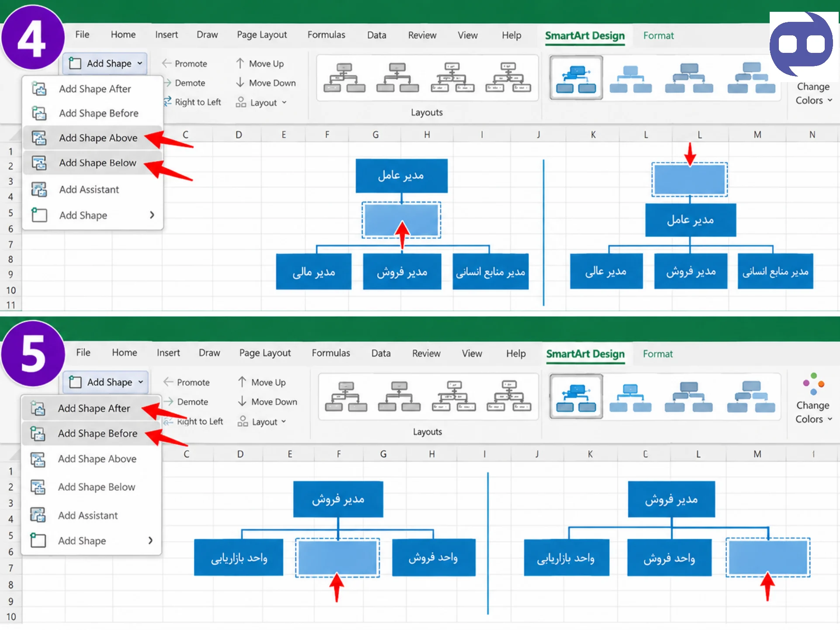This screenshot has height=630, width=840.
Task: Select second SmartArt style thumbnail in step 5
Action: tap(630, 397)
